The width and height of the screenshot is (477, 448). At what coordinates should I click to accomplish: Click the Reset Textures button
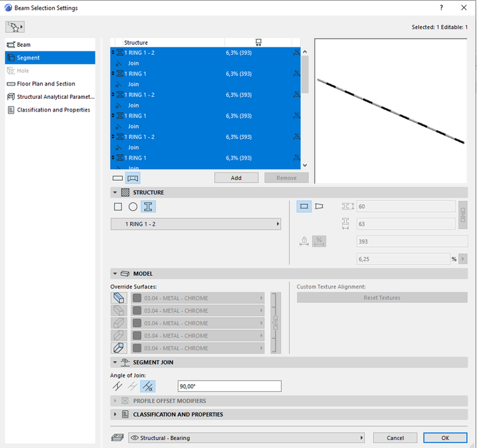pyautogui.click(x=382, y=298)
